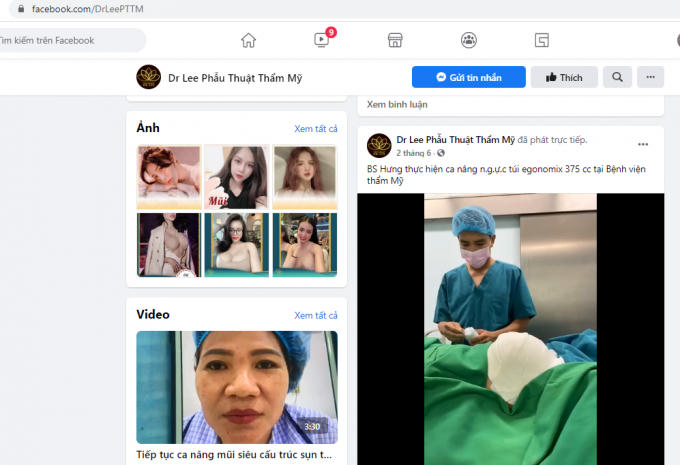Viewport: 680px width, 465px height.
Task: Open Xem bình luận comments link
Action: click(395, 103)
